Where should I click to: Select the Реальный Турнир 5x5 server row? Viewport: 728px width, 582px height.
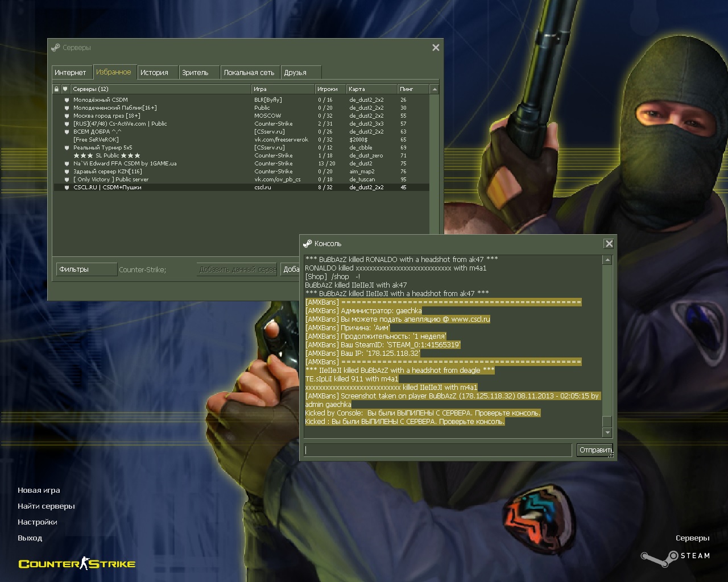[x=241, y=148]
